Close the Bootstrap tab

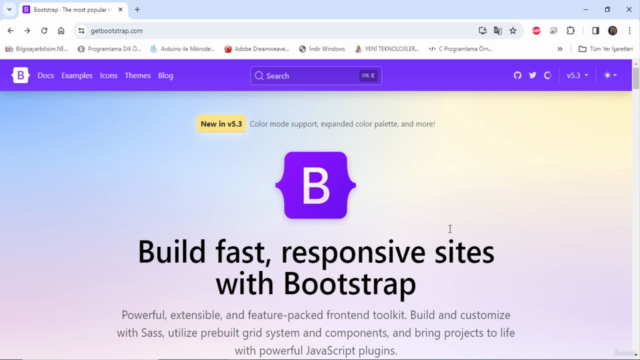click(120, 9)
